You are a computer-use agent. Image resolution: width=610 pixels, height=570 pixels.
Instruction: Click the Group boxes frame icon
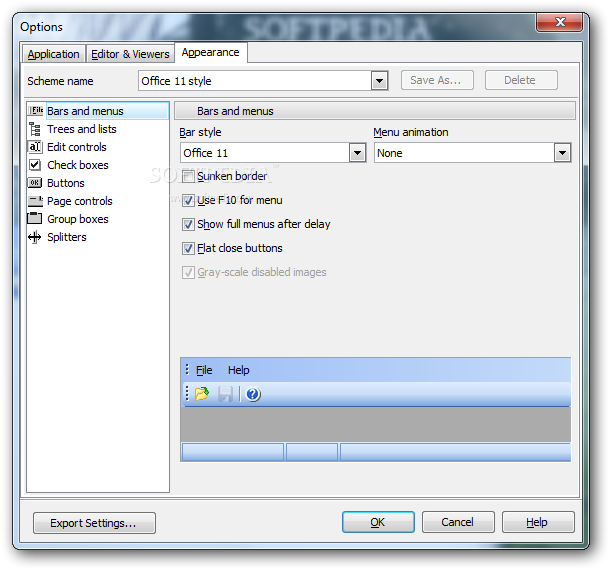(x=35, y=219)
